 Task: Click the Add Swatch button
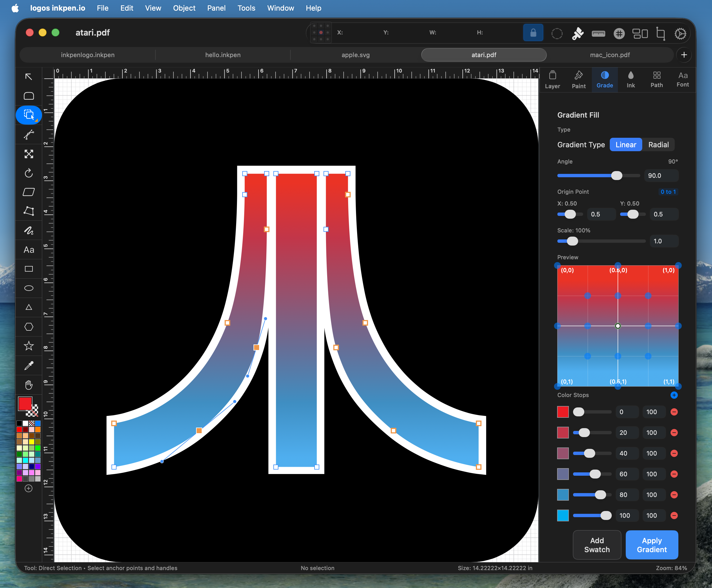pyautogui.click(x=597, y=545)
